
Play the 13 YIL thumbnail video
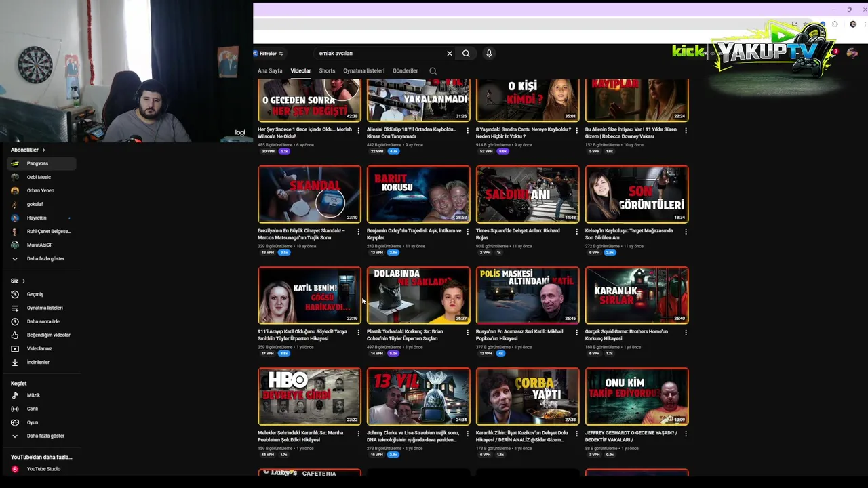pos(418,396)
